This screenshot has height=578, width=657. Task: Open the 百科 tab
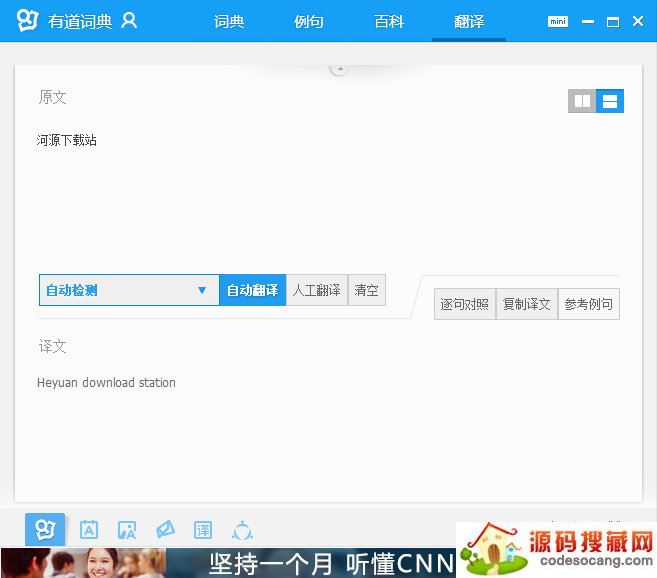pos(389,21)
